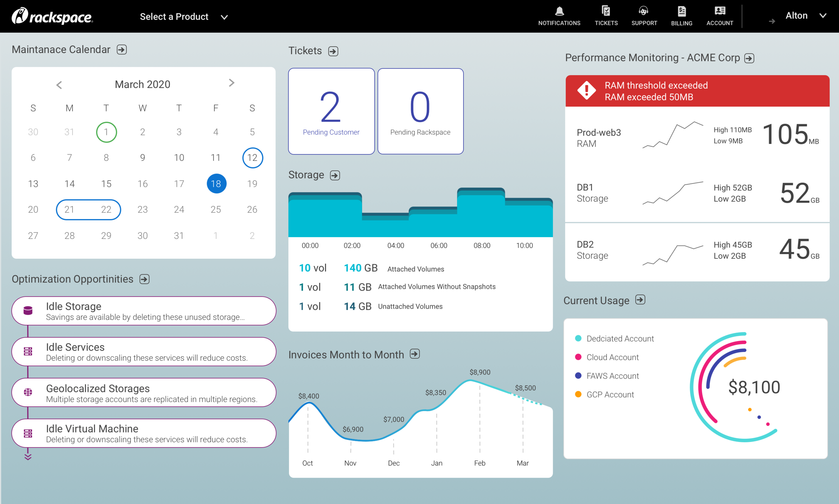Click the Geolocalized Storages item
The image size is (839, 504).
144,393
